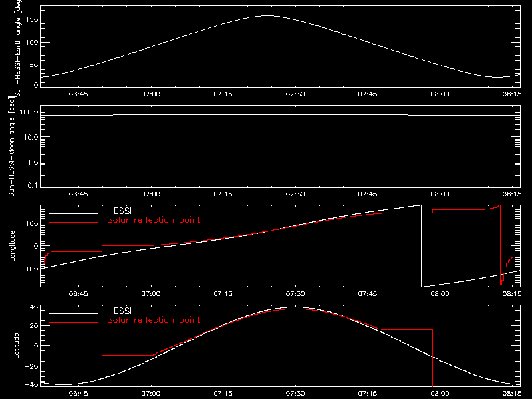Click 07:15 time label under Longitude plot
The width and height of the screenshot is (532, 399).
(223, 294)
